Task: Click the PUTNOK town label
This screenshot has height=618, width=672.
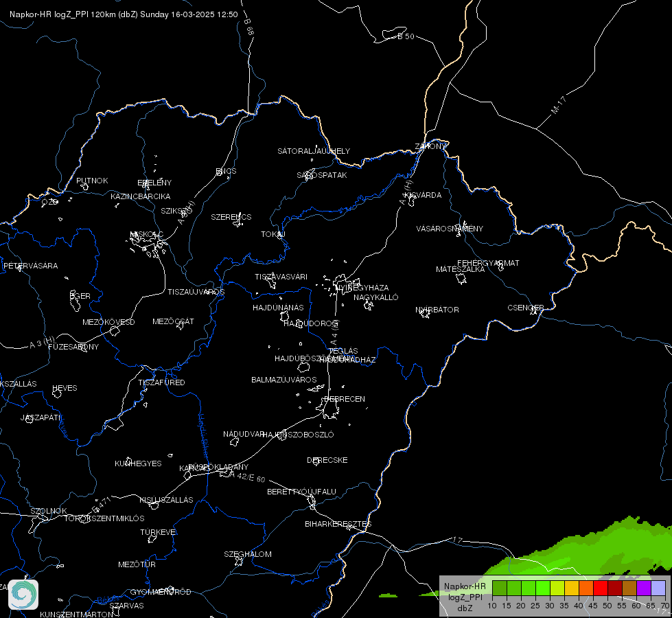Action: click(92, 181)
